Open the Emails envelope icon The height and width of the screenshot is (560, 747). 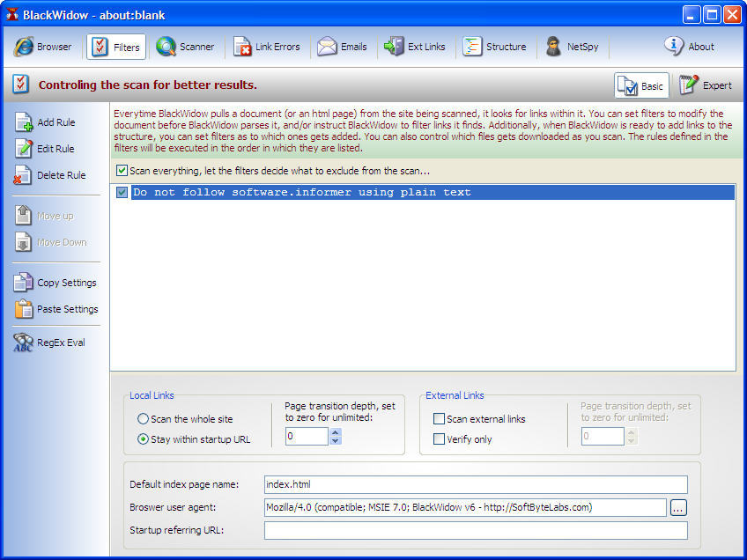327,47
